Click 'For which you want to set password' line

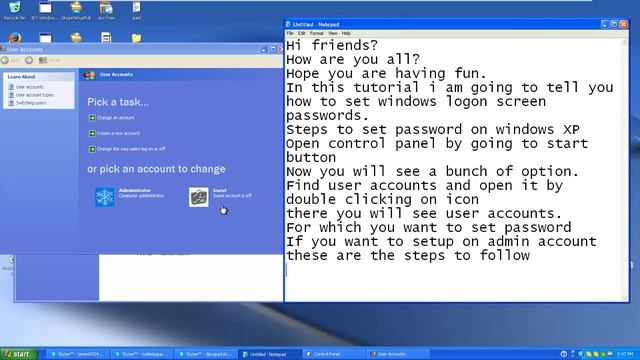(429, 227)
